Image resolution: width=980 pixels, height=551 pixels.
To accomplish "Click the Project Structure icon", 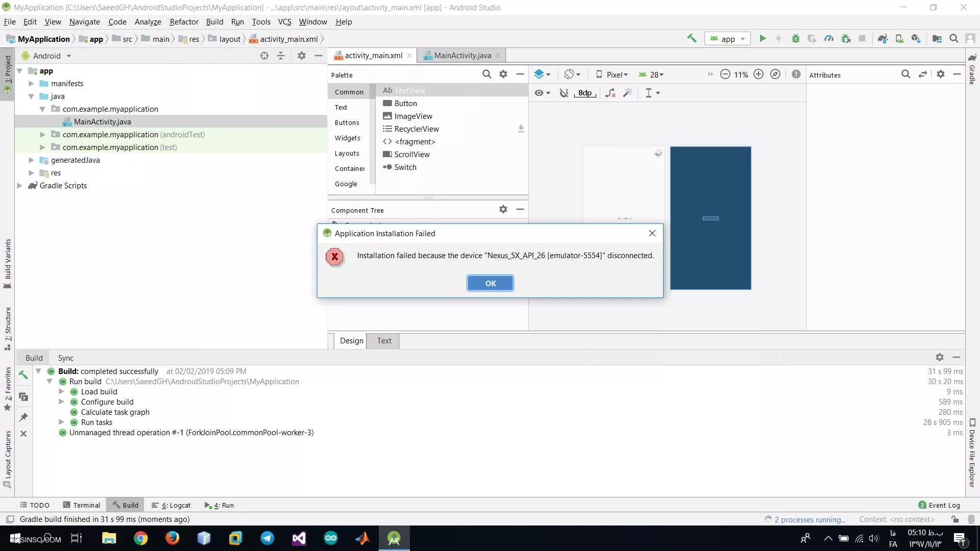I will pyautogui.click(x=937, y=38).
